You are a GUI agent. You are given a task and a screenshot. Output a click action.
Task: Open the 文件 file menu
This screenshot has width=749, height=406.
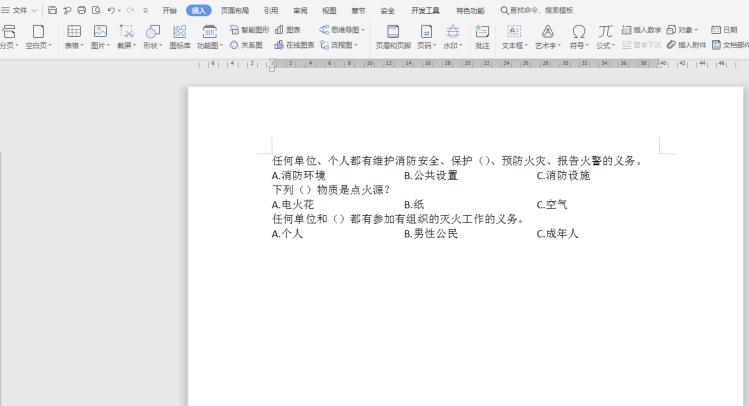(19, 10)
